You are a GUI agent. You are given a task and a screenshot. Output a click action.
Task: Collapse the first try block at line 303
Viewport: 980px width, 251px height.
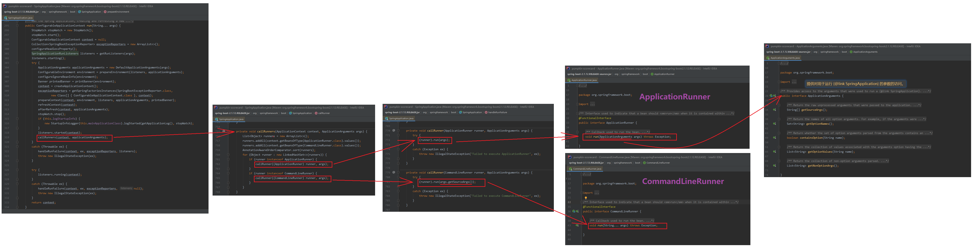point(17,63)
